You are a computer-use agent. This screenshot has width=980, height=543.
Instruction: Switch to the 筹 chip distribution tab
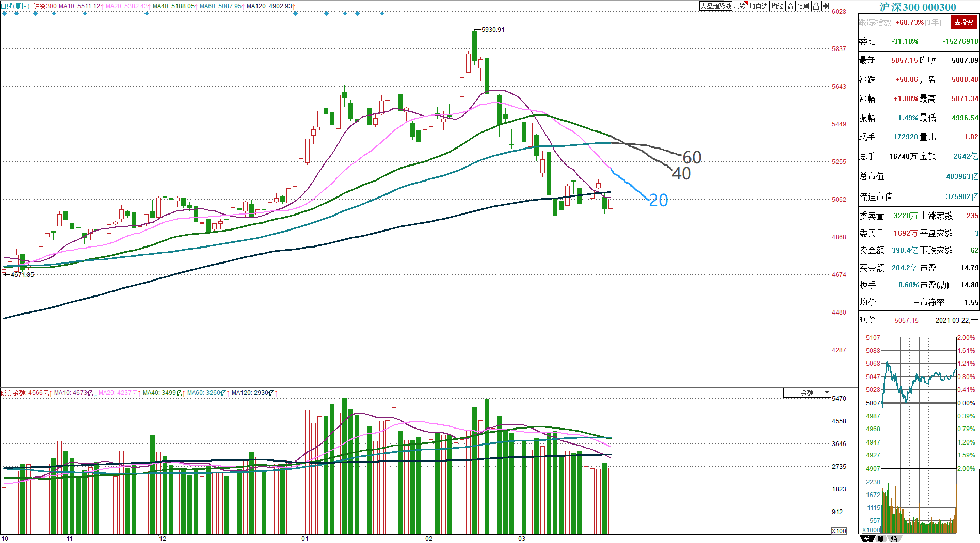(x=880, y=539)
